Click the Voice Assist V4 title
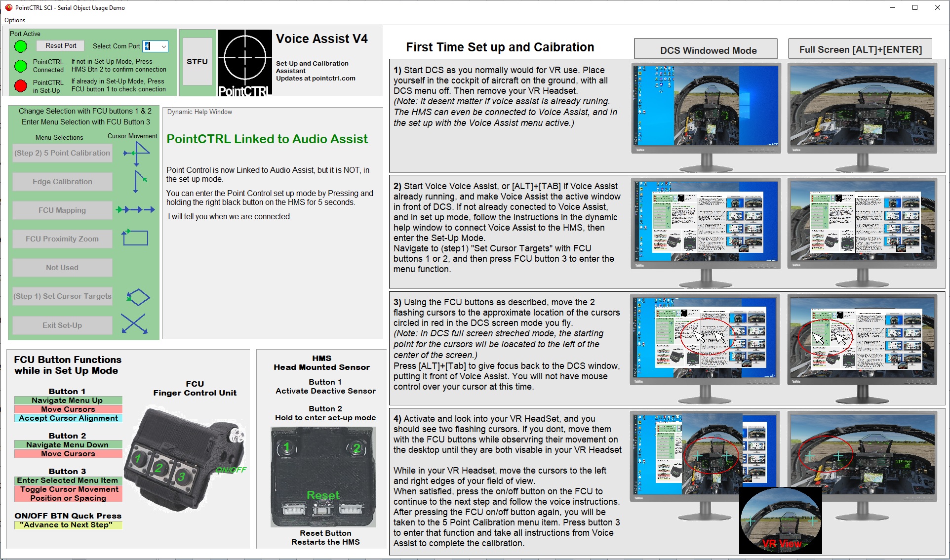The width and height of the screenshot is (950, 560). coord(322,39)
